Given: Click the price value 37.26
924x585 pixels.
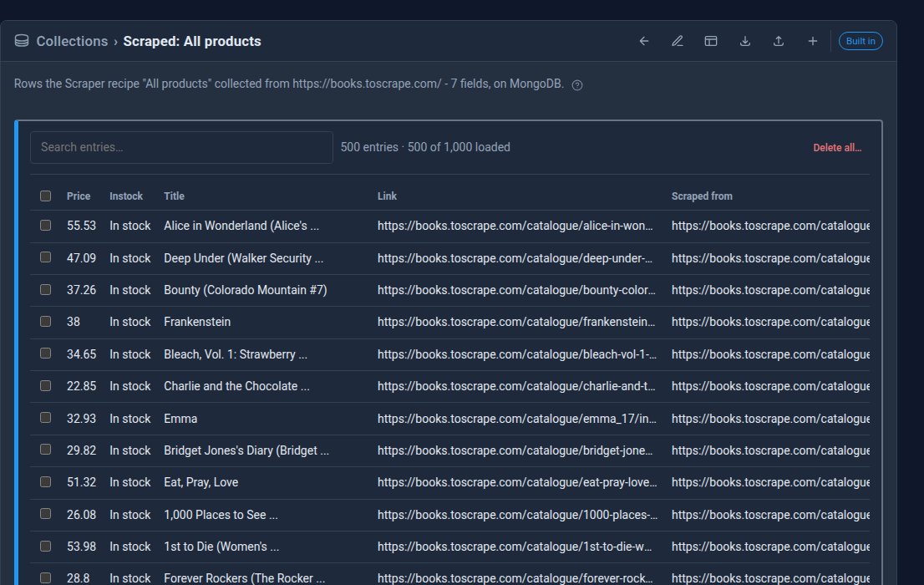Looking at the screenshot, I should click(81, 290).
